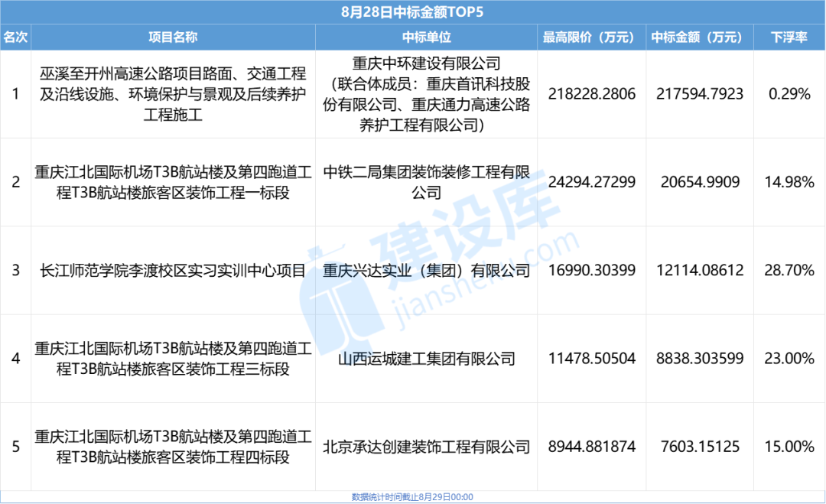826x504 pixels.
Task: Click rank number 1 cell
Action: tap(17, 95)
